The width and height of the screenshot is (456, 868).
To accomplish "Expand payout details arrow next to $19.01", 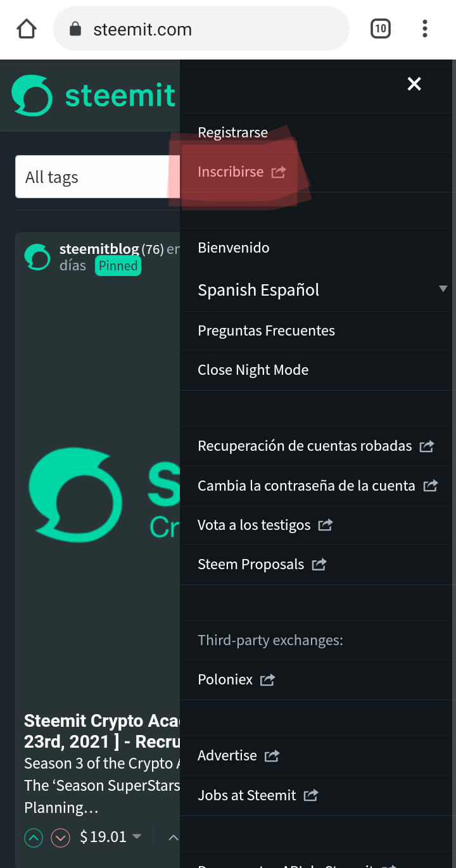I will tap(137, 837).
